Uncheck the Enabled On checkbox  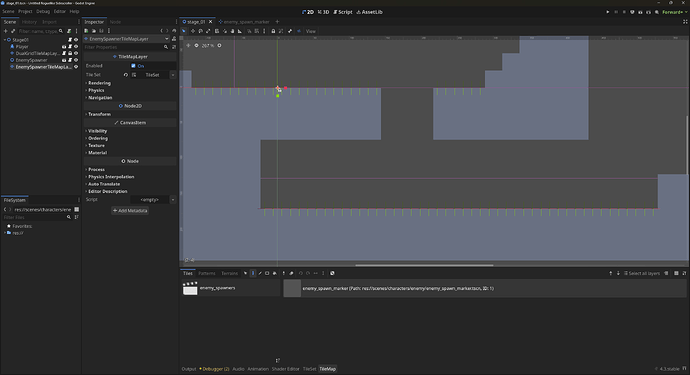pyautogui.click(x=133, y=66)
